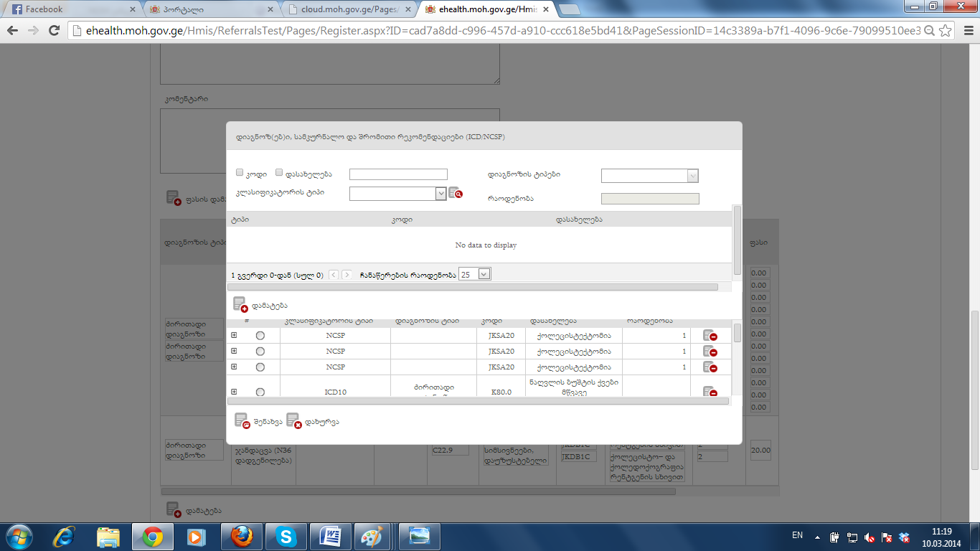Open the კლასიფიკატორის ტიპი dropdown
The image size is (980, 551).
coord(440,193)
